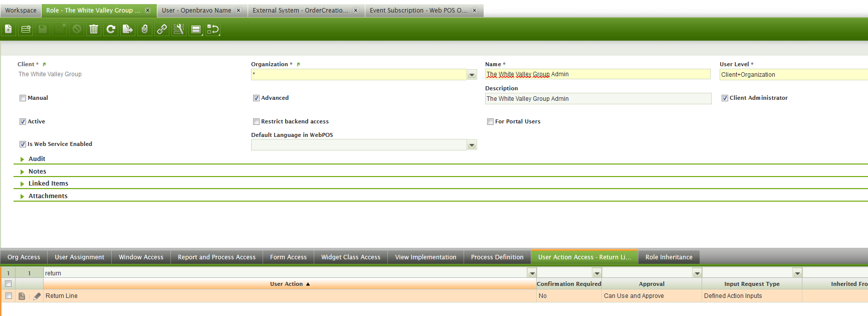Image resolution: width=868 pixels, height=316 pixels.
Task: Sort by the Input Request Type column
Action: 752,284
